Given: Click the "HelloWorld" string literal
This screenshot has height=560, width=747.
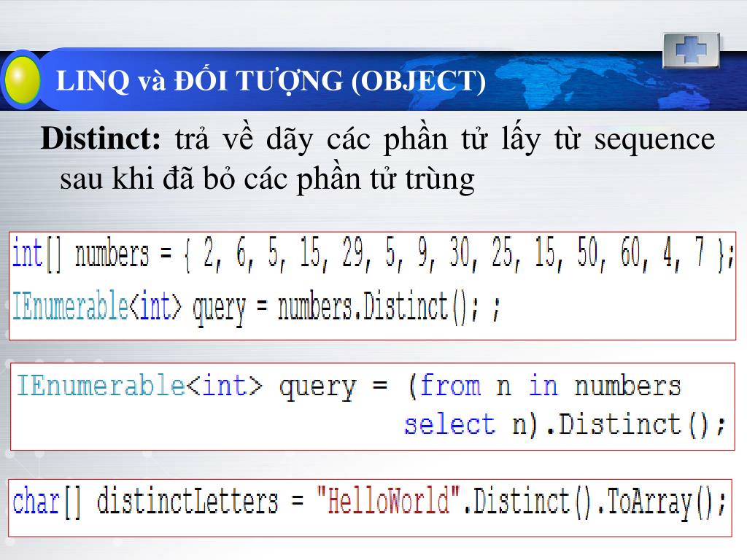Looking at the screenshot, I should pyautogui.click(x=390, y=500).
